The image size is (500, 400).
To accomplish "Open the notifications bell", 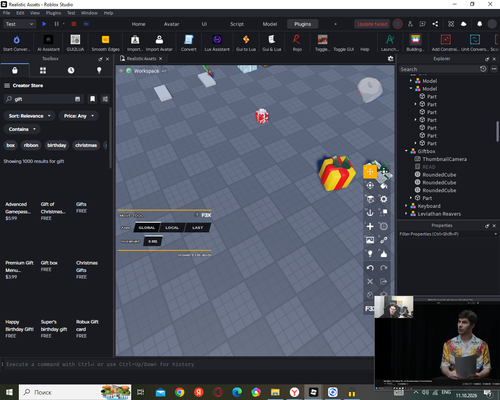I will tap(479, 24).
